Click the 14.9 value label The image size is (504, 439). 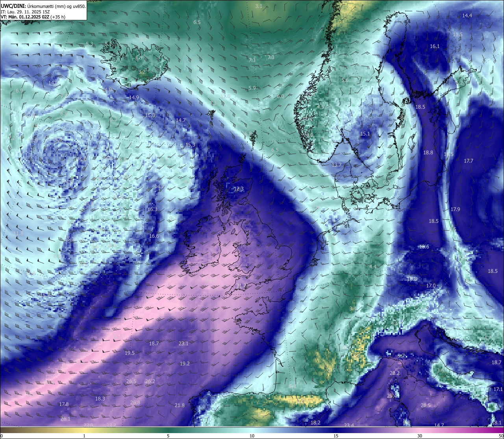134,97
